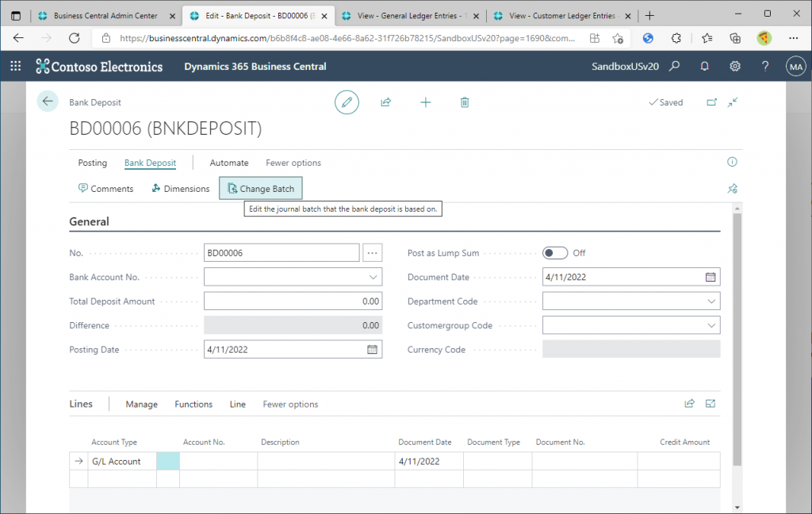
Task: Refresh the browser page
Action: pyautogui.click(x=74, y=38)
